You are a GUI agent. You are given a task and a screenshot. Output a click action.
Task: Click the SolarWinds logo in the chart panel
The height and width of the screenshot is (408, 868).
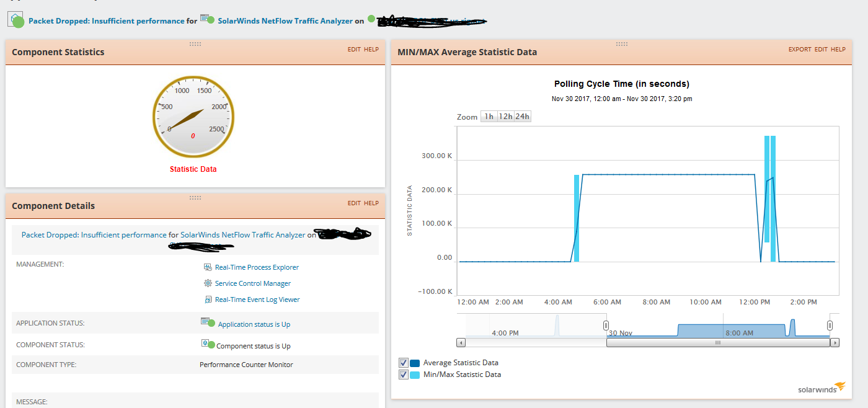[x=821, y=388]
